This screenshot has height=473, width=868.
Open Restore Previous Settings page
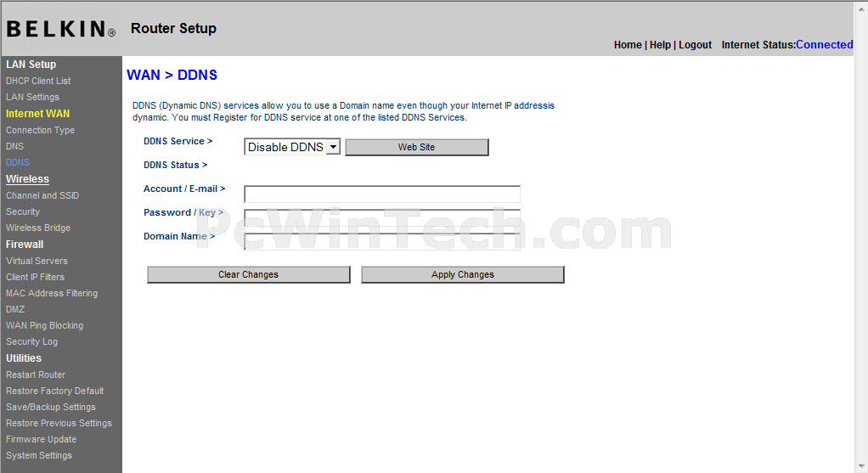[59, 423]
